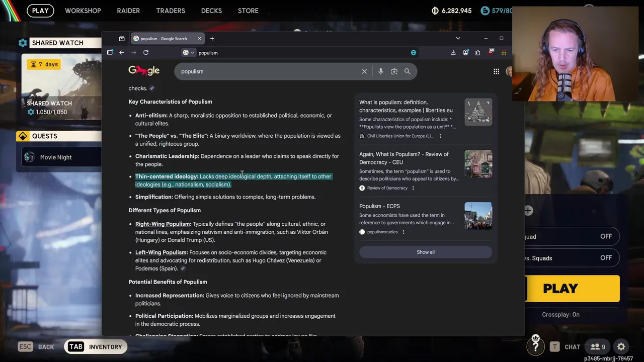Click the red extension with 68 badge
The height and width of the screenshot is (362, 644).
491,52
